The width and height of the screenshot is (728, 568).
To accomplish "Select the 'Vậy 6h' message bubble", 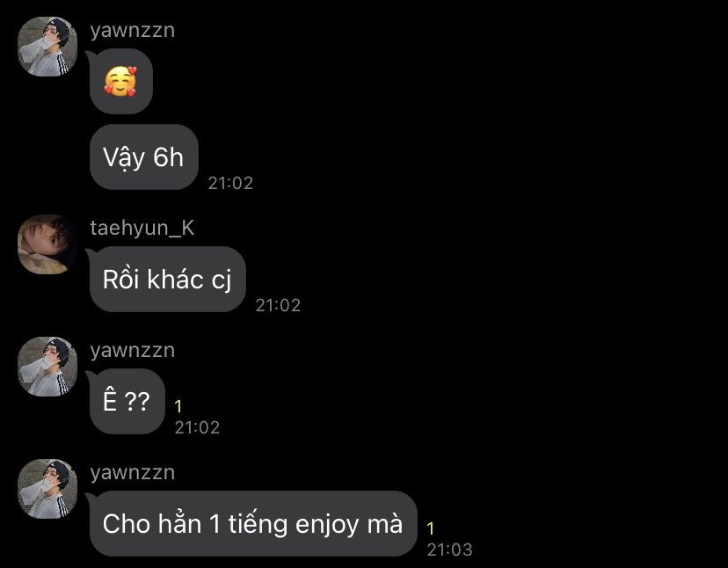I will (x=144, y=157).
